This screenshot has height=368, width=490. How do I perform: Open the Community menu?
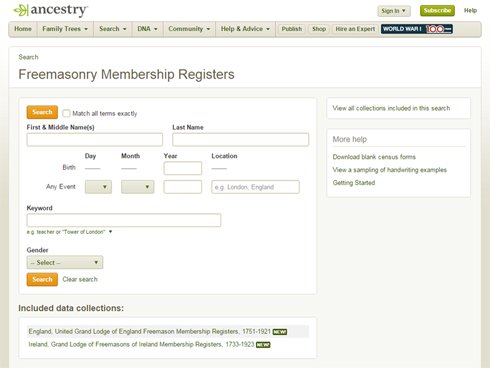click(x=189, y=29)
